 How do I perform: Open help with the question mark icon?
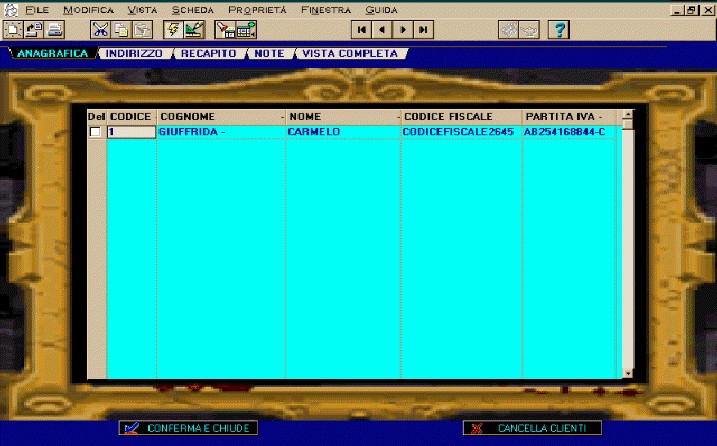point(559,29)
